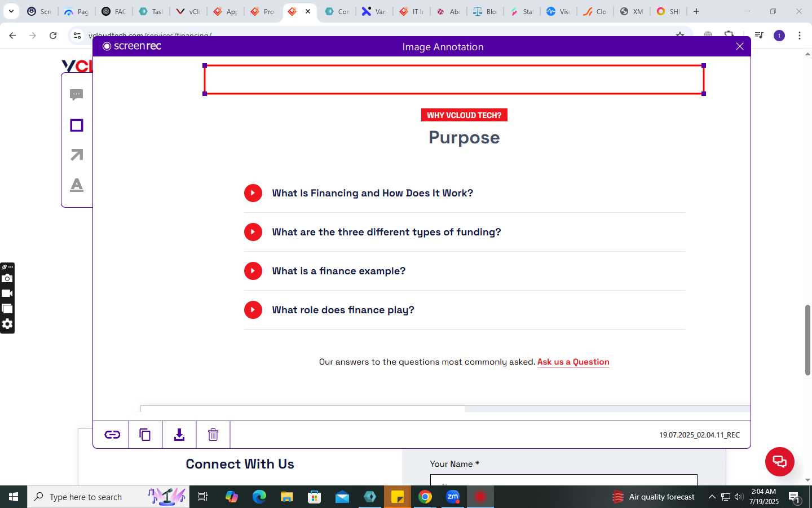Switch to the 'Clo' browser tab
This screenshot has width=812, height=508.
[595, 11]
